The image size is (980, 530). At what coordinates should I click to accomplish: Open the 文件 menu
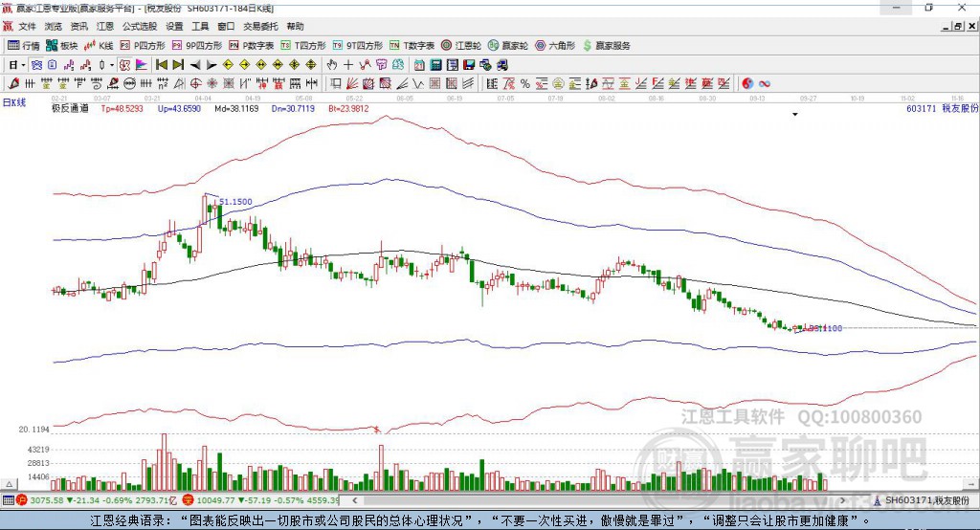click(x=27, y=26)
